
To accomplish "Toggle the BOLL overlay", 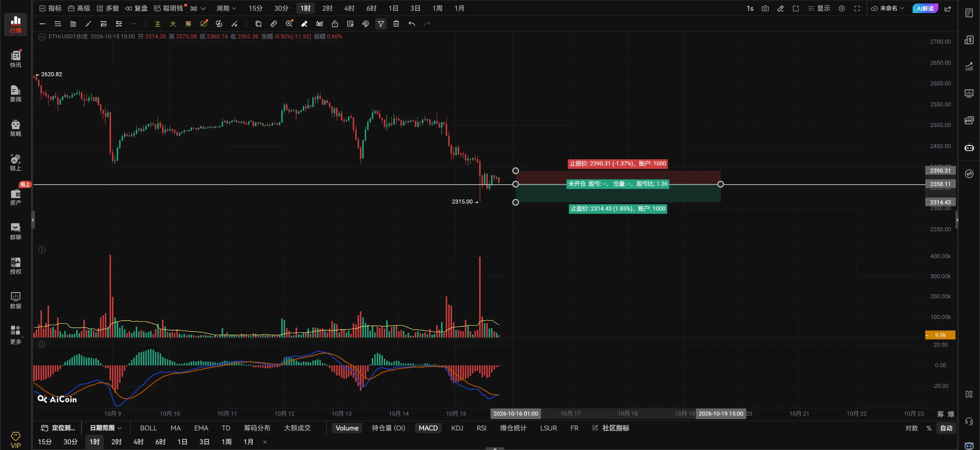I will [x=149, y=428].
